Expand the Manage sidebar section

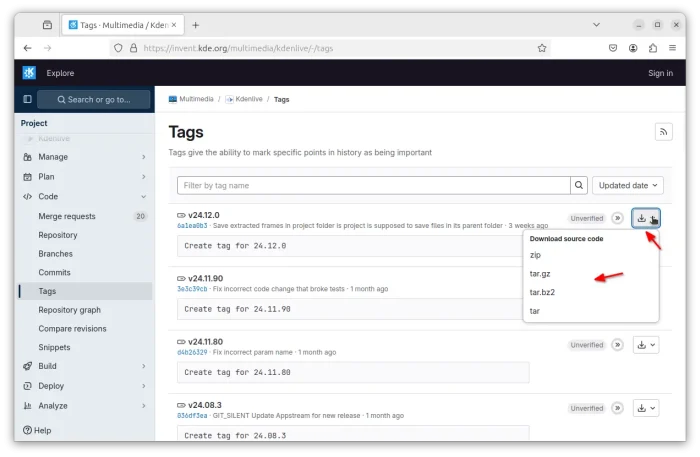click(x=143, y=157)
